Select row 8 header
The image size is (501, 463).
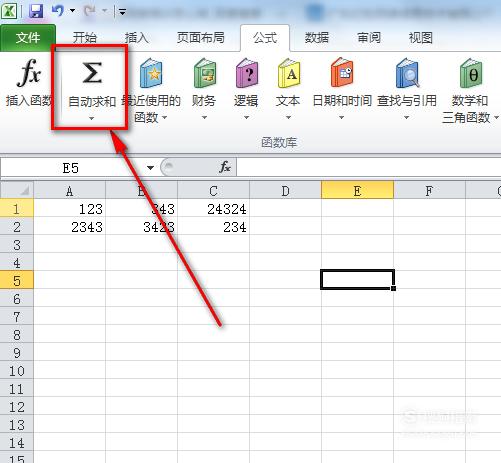(17, 335)
